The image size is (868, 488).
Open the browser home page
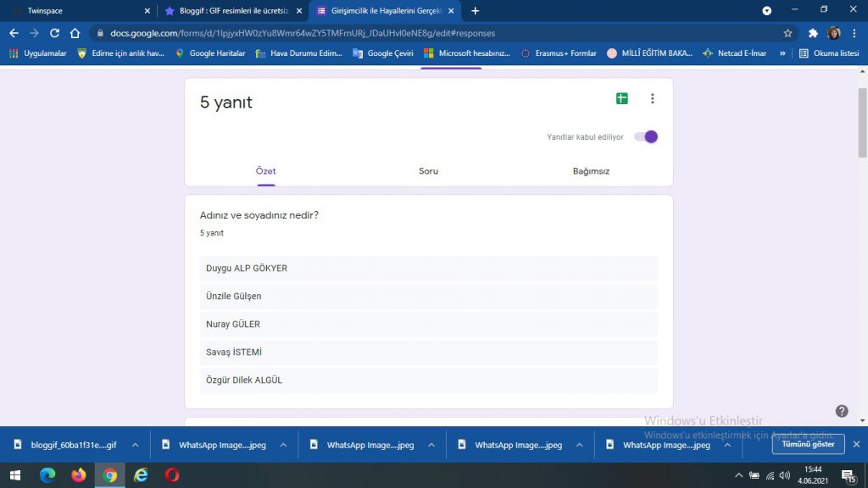pos(75,32)
